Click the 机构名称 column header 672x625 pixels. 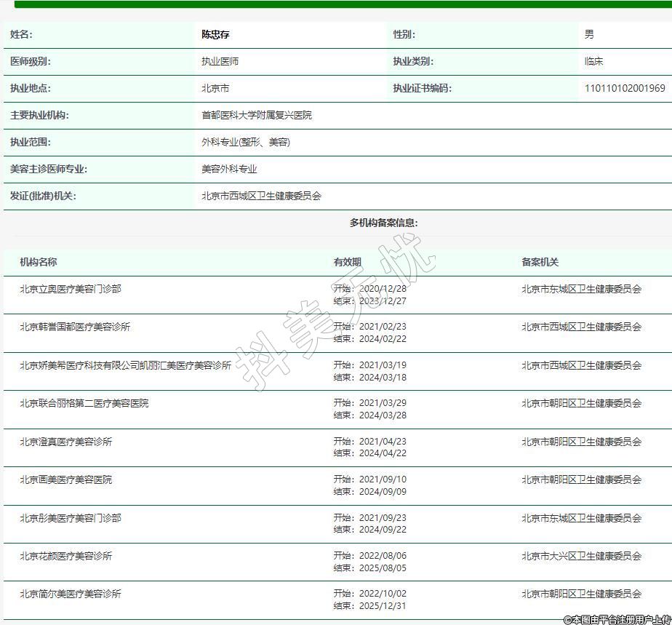[39, 262]
